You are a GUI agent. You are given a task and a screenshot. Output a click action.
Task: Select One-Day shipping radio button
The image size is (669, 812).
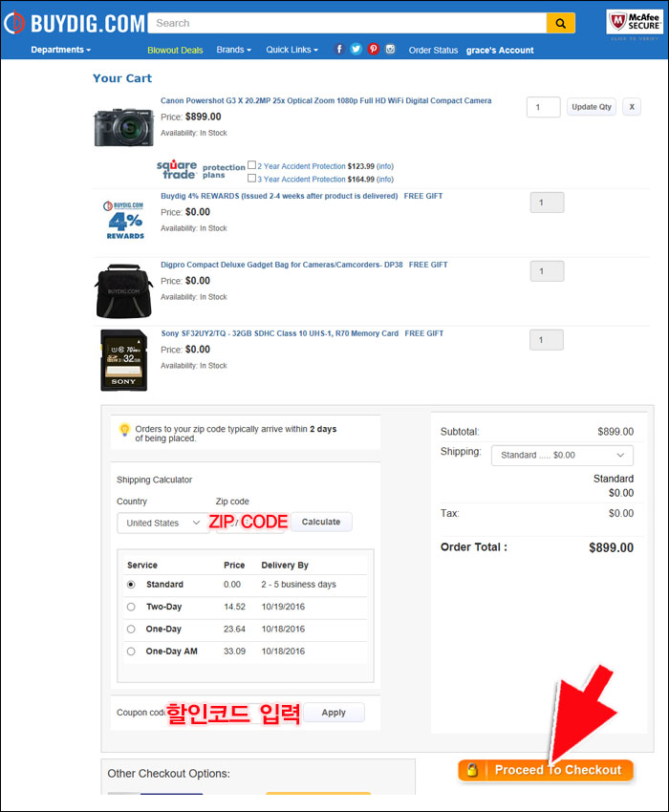click(131, 629)
